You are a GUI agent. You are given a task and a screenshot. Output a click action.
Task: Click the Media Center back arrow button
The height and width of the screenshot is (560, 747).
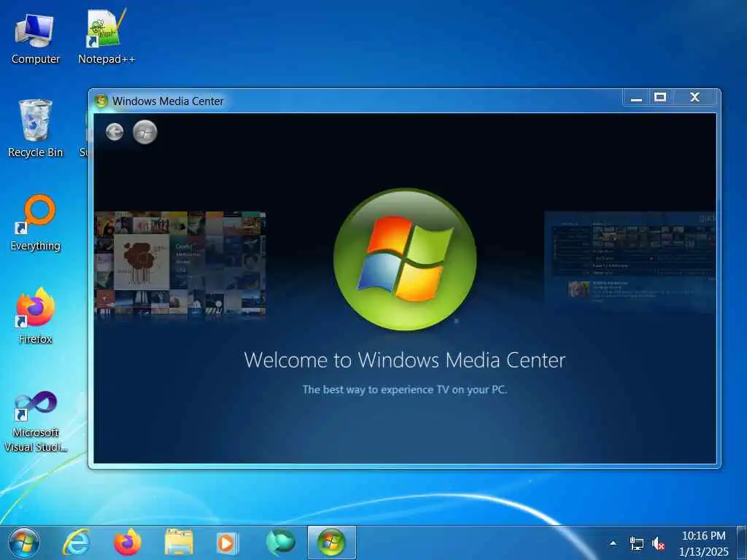pyautogui.click(x=115, y=132)
